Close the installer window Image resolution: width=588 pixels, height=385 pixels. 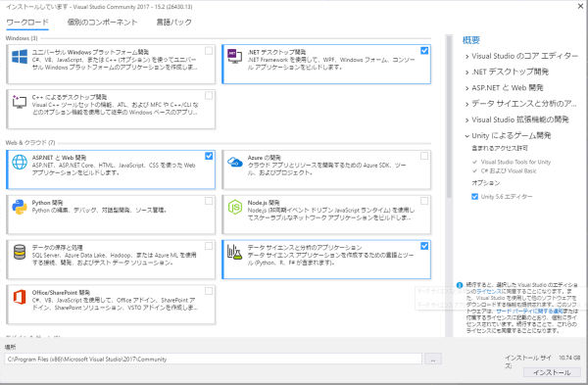click(x=580, y=6)
